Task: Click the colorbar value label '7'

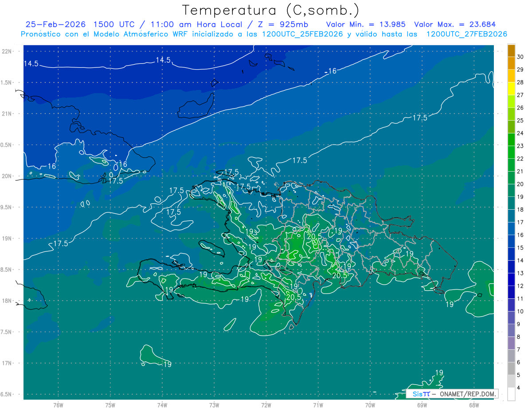Action: tap(519, 350)
